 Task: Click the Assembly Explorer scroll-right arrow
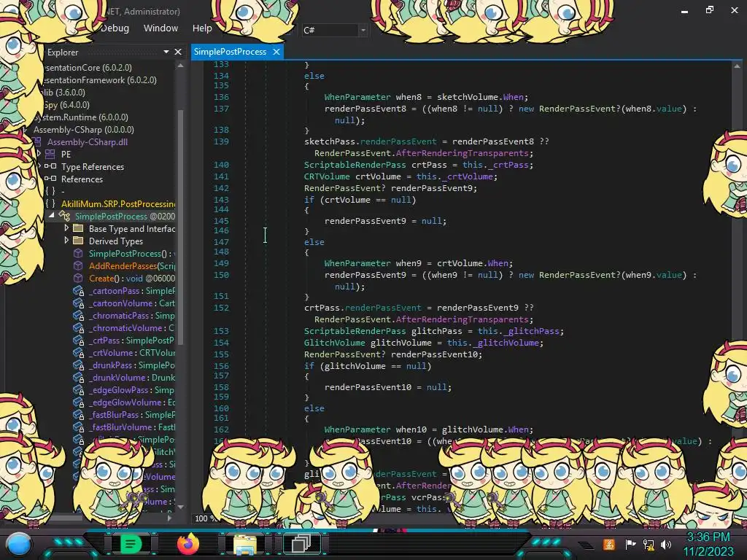pos(169,518)
